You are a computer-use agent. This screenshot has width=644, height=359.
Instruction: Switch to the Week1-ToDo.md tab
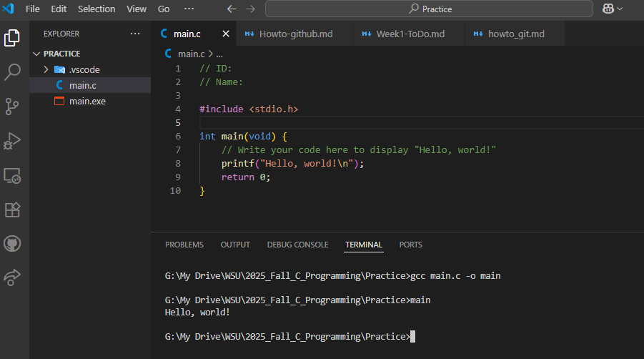[410, 34]
